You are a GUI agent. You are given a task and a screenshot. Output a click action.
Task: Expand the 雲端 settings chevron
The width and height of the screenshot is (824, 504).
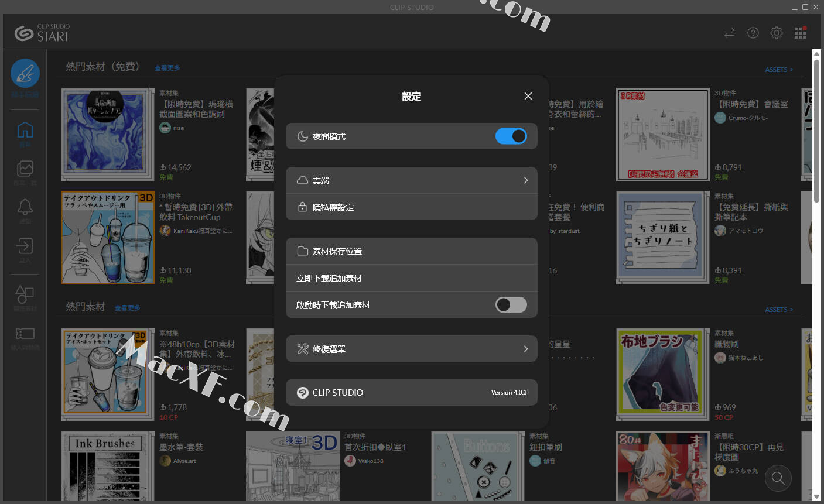click(x=526, y=180)
